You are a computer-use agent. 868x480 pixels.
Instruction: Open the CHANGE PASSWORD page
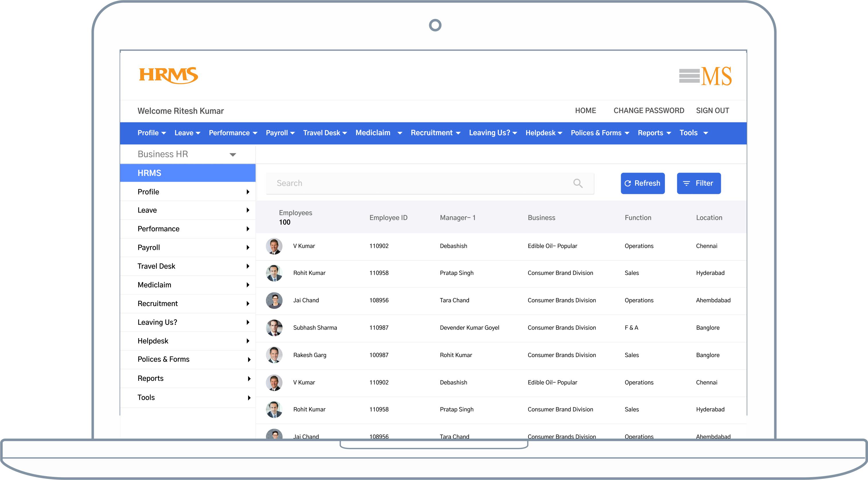pyautogui.click(x=649, y=110)
